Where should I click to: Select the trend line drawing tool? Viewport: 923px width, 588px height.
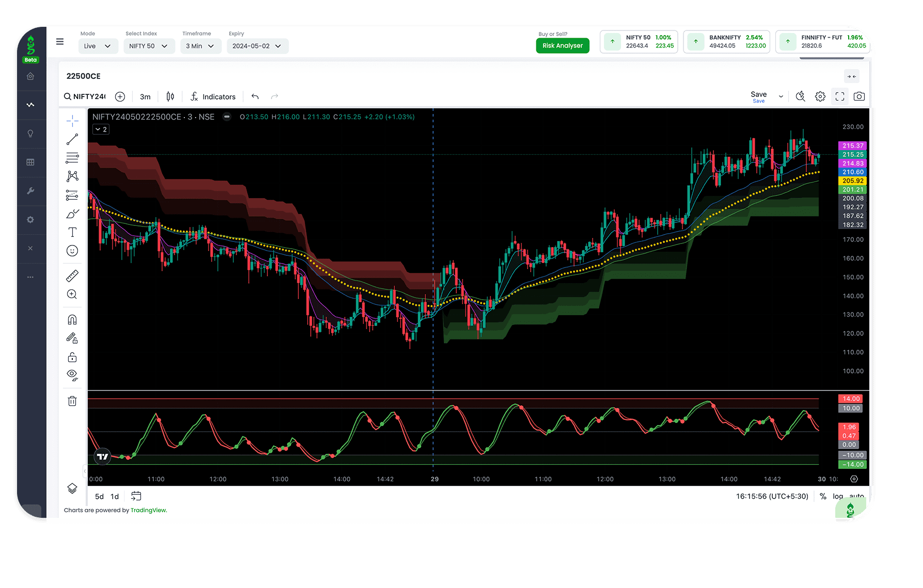[72, 139]
